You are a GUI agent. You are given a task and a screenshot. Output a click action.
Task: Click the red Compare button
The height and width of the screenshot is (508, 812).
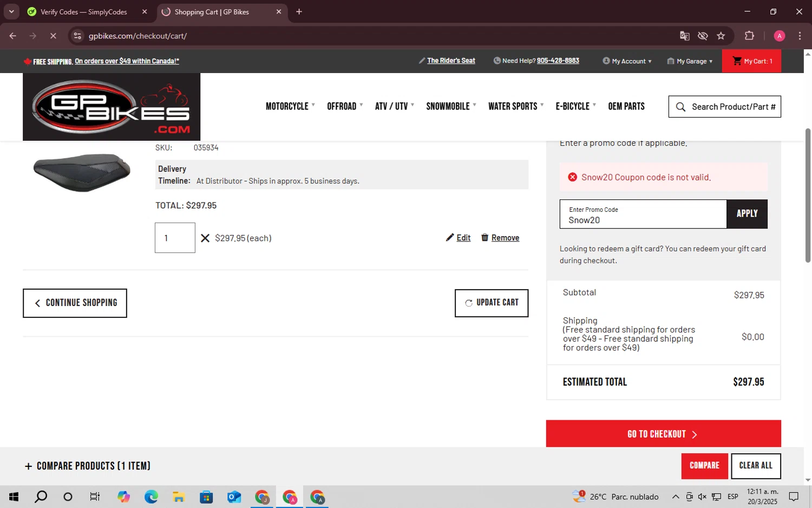704,466
